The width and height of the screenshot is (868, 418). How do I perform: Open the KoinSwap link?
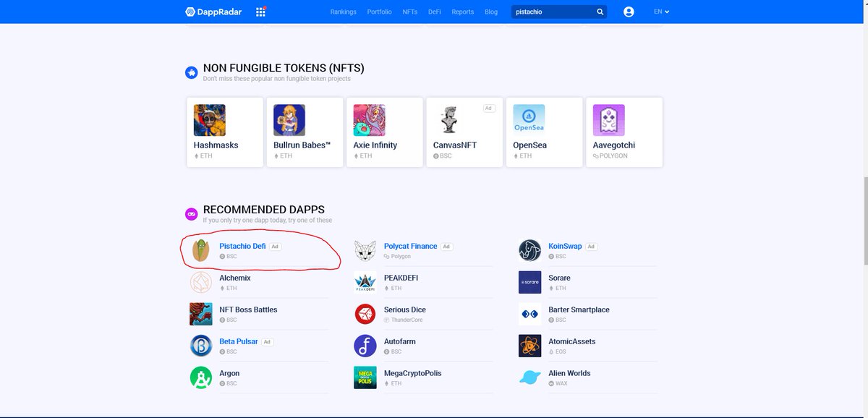pyautogui.click(x=565, y=246)
